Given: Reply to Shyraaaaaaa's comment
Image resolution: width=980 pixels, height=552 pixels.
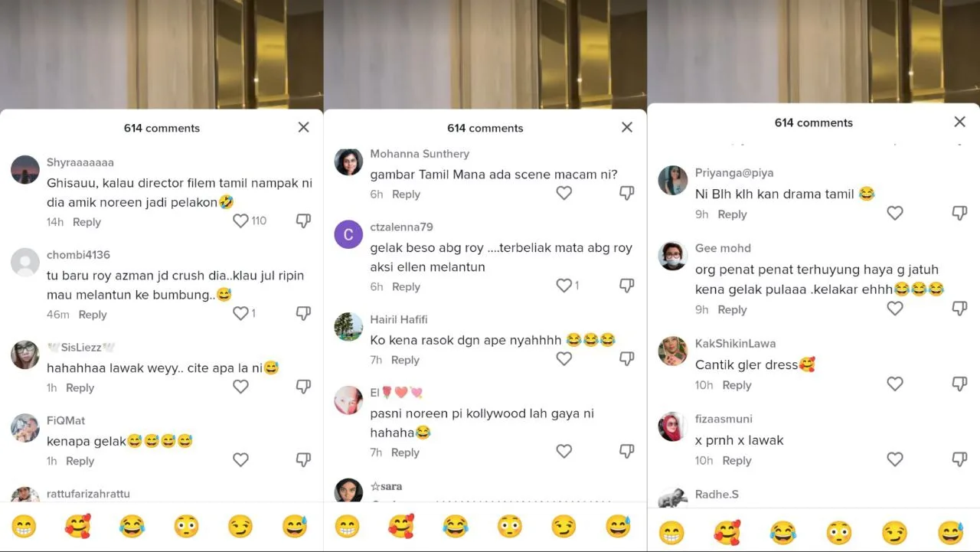Looking at the screenshot, I should (x=87, y=222).
